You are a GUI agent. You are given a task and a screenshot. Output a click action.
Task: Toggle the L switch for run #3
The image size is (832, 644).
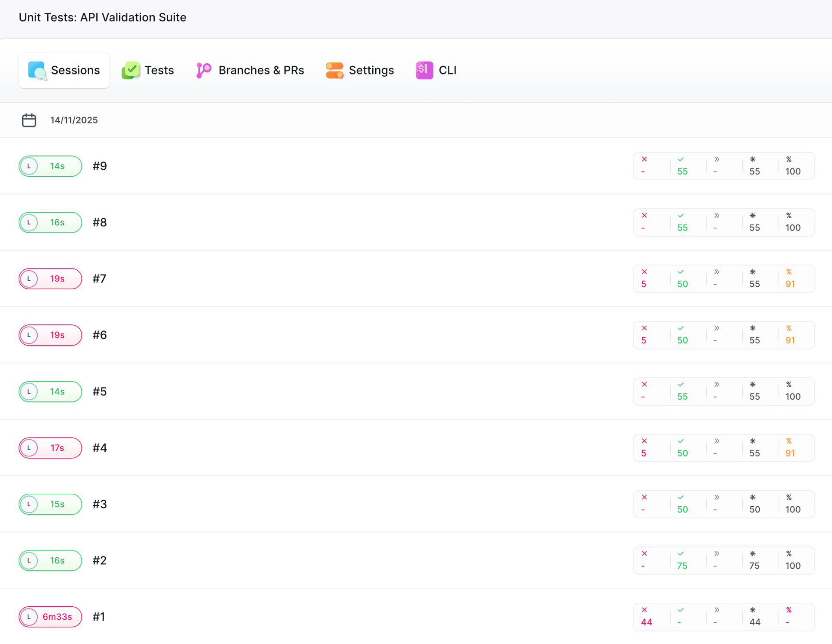coord(29,504)
